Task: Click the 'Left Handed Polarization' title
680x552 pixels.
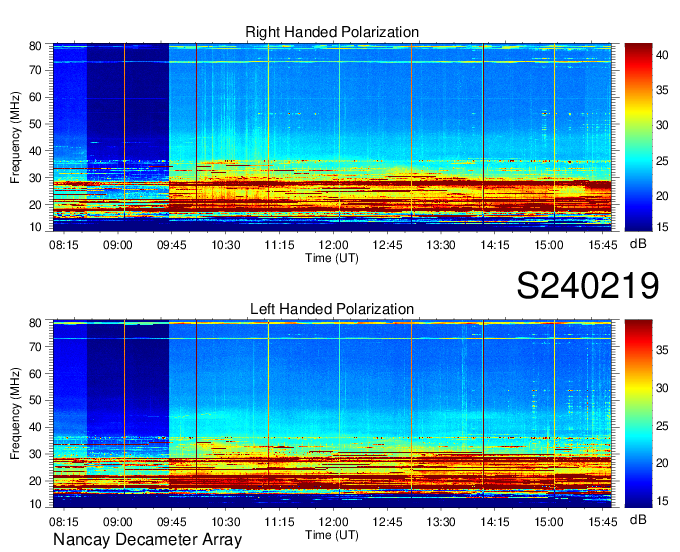Action: click(332, 309)
